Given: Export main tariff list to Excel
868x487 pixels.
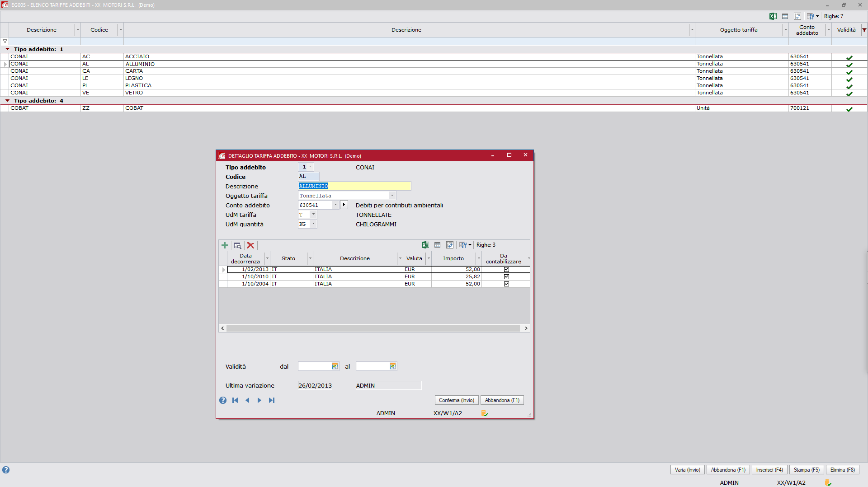Looking at the screenshot, I should point(773,16).
